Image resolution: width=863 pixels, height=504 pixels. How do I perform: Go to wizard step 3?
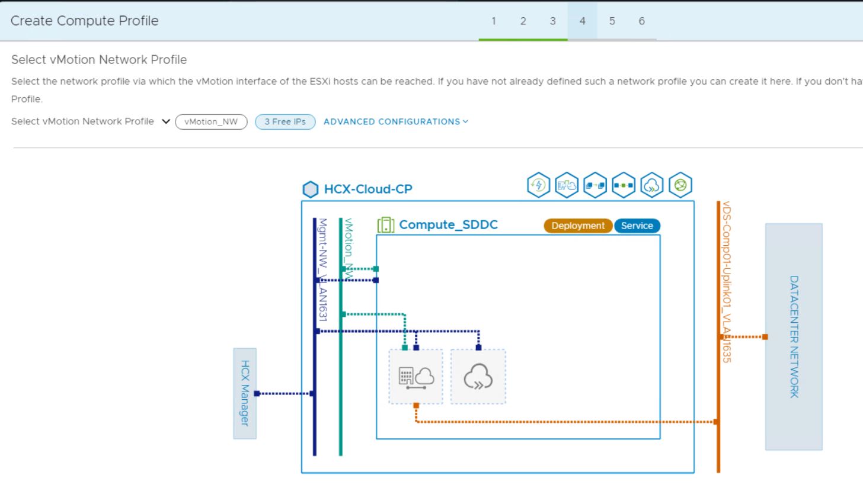pos(552,21)
